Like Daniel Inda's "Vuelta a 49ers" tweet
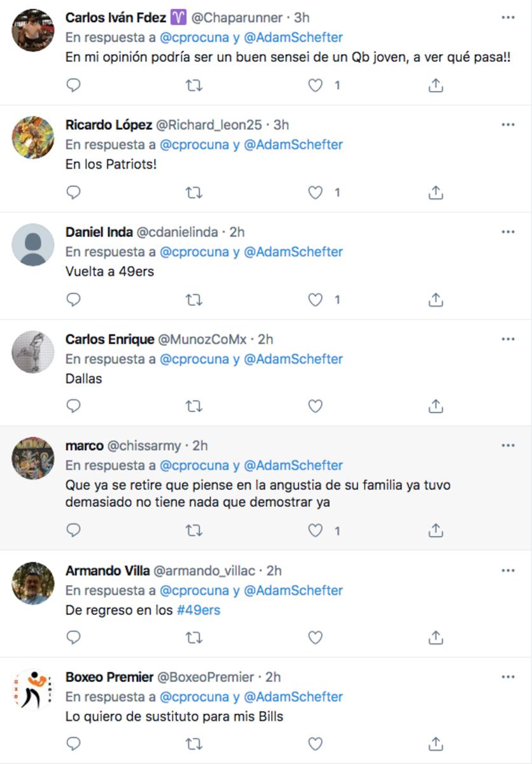The width and height of the screenshot is (532, 764). (x=316, y=299)
